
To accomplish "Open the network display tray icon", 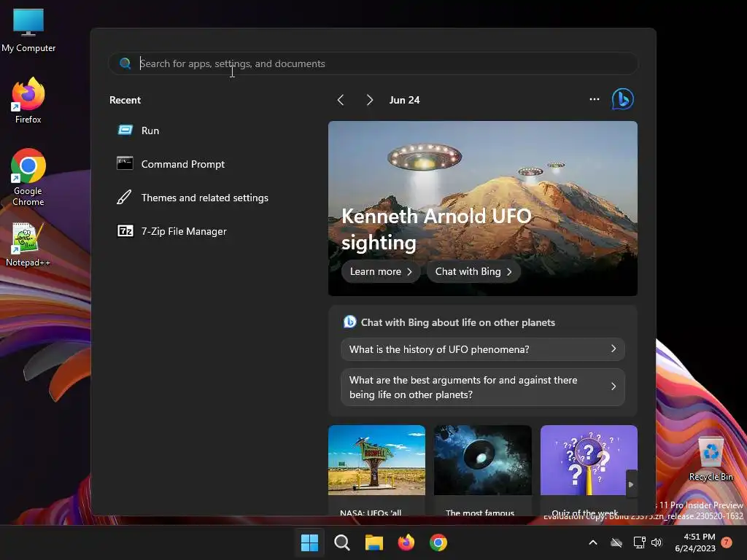I will (639, 542).
